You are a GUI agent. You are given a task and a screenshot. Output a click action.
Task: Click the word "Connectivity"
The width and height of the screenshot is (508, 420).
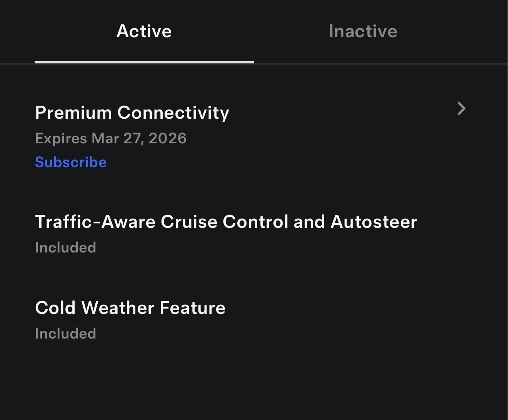[x=173, y=113]
